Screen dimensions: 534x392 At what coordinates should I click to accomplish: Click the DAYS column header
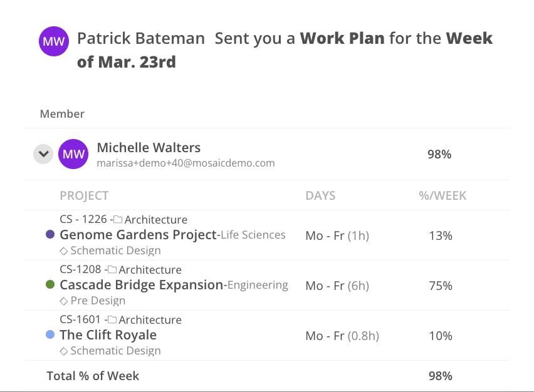[320, 195]
